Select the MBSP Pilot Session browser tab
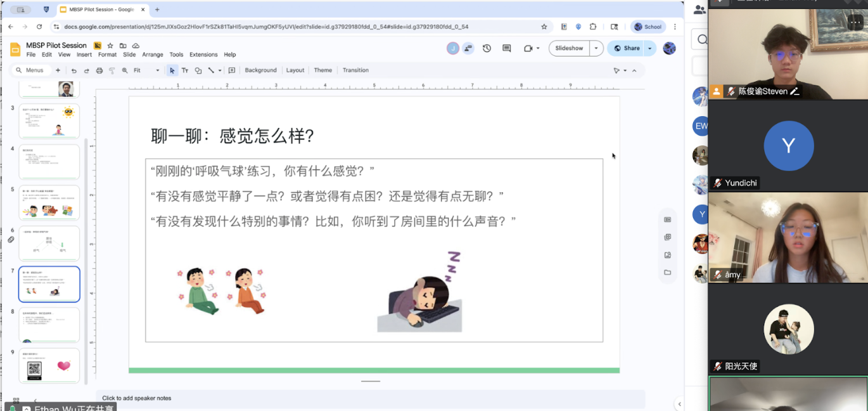The image size is (868, 411). click(x=101, y=10)
